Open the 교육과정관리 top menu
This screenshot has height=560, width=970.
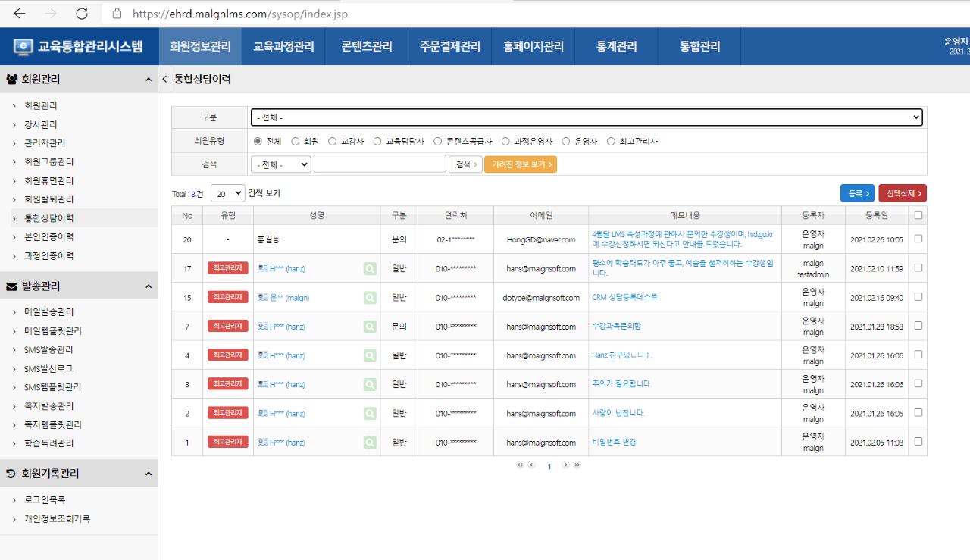pos(283,46)
